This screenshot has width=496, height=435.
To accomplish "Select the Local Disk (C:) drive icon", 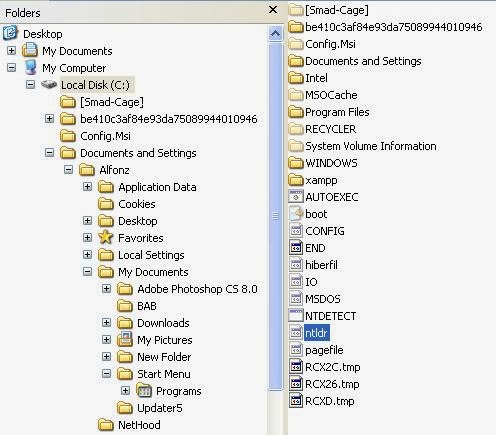I will [49, 85].
